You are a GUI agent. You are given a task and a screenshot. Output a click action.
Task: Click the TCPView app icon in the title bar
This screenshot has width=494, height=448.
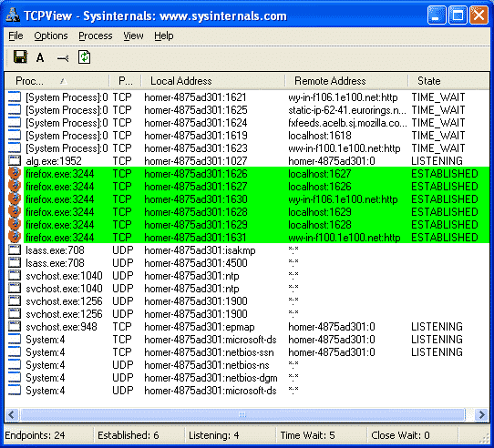pos(13,15)
